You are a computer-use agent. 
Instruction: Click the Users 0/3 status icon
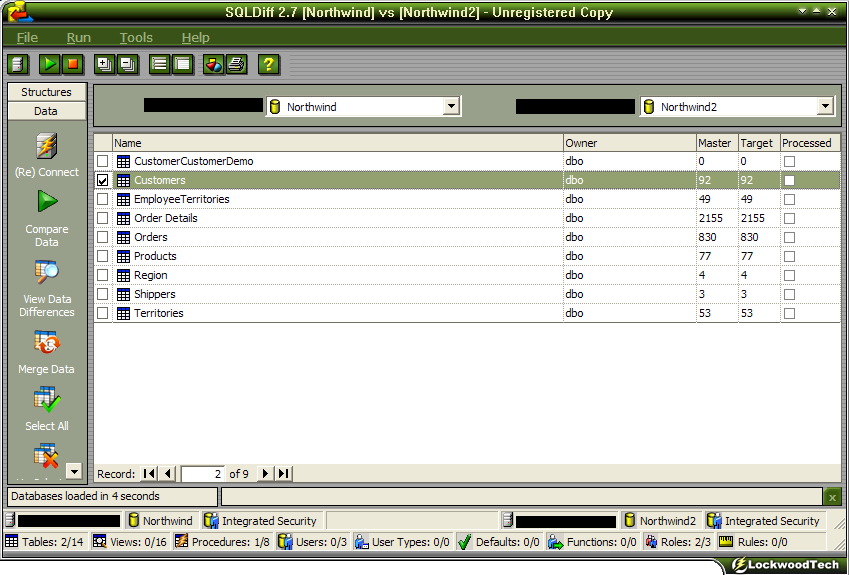[x=285, y=541]
